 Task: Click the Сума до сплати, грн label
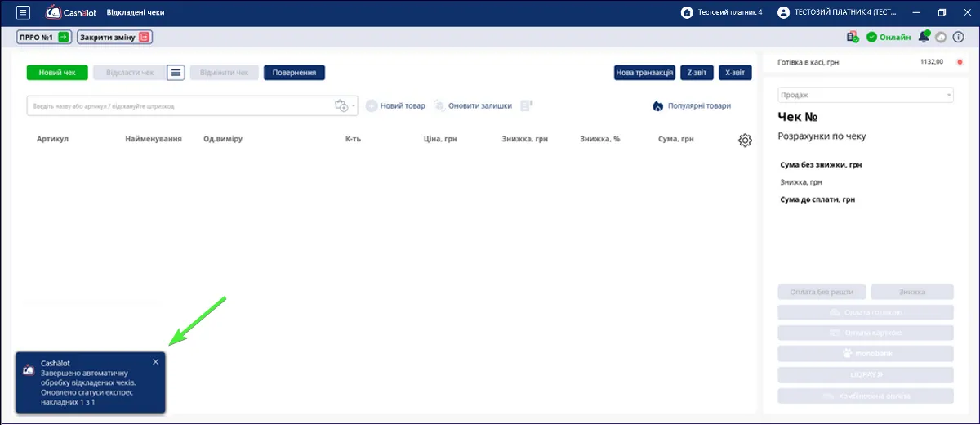pos(817,199)
